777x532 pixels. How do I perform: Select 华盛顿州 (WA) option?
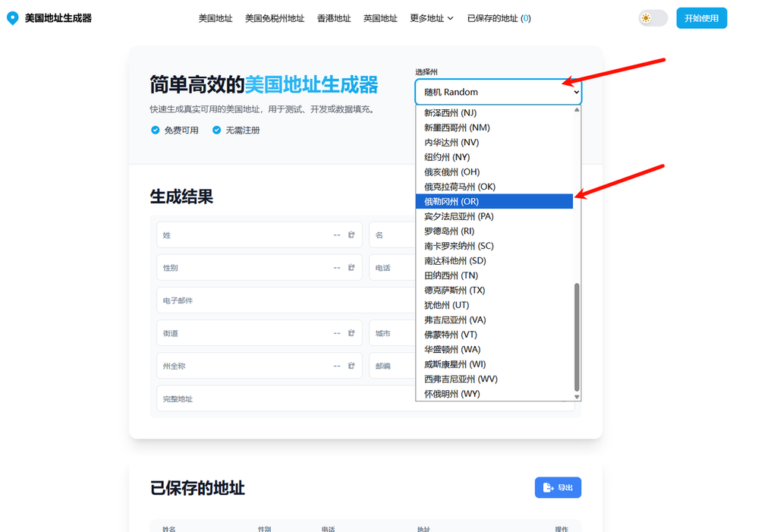(494, 350)
